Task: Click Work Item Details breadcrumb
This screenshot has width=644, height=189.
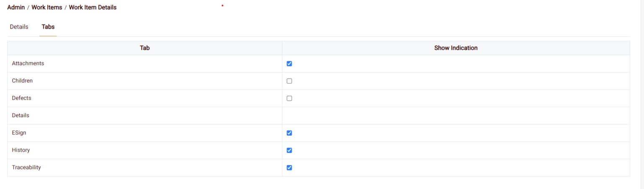Action: pyautogui.click(x=93, y=8)
